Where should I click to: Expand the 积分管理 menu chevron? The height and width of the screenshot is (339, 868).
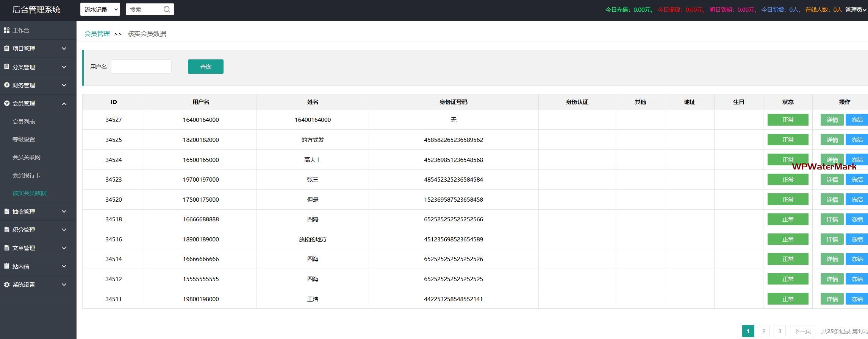click(64, 230)
